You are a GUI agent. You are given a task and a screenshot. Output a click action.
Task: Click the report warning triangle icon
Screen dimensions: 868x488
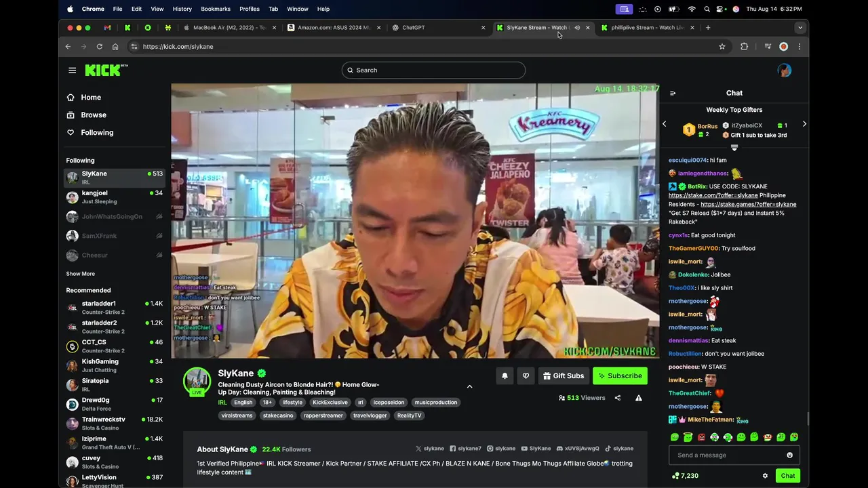(639, 398)
